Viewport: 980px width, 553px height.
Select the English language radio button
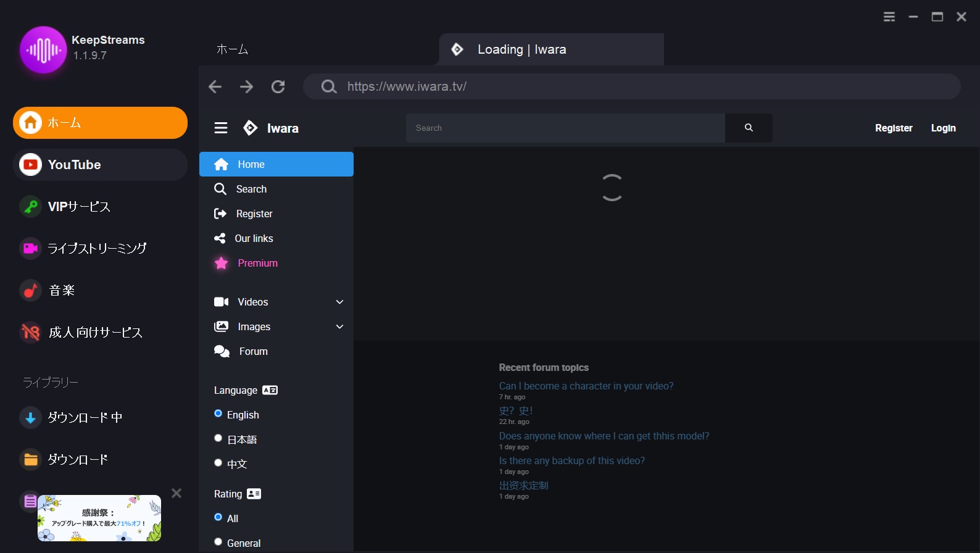[218, 414]
